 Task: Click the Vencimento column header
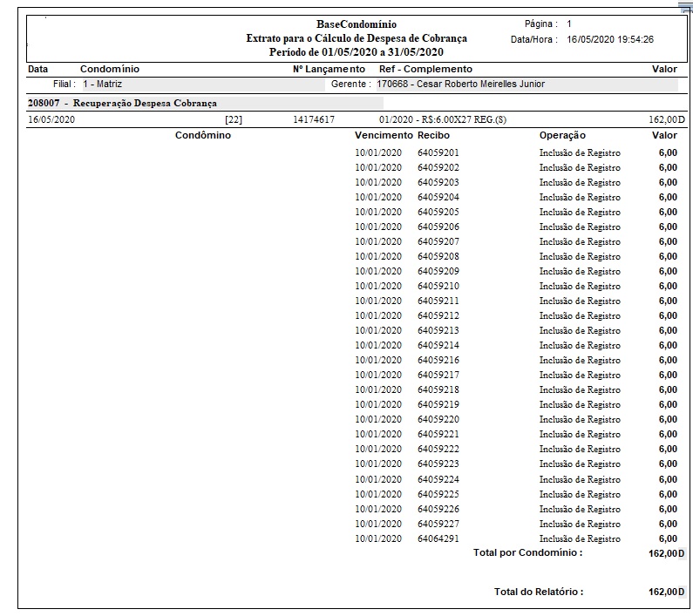383,136
